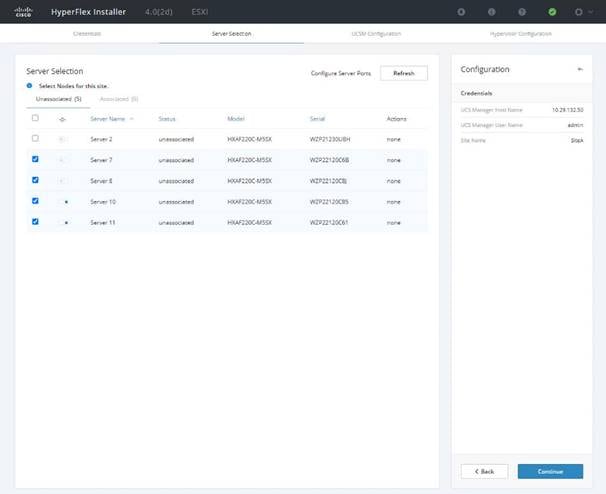Click serial WZP21230UBH cell
Image resolution: width=606 pixels, height=494 pixels.
[330, 139]
